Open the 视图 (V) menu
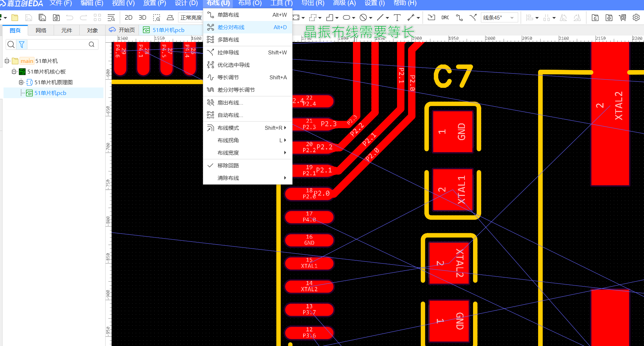 point(123,3)
